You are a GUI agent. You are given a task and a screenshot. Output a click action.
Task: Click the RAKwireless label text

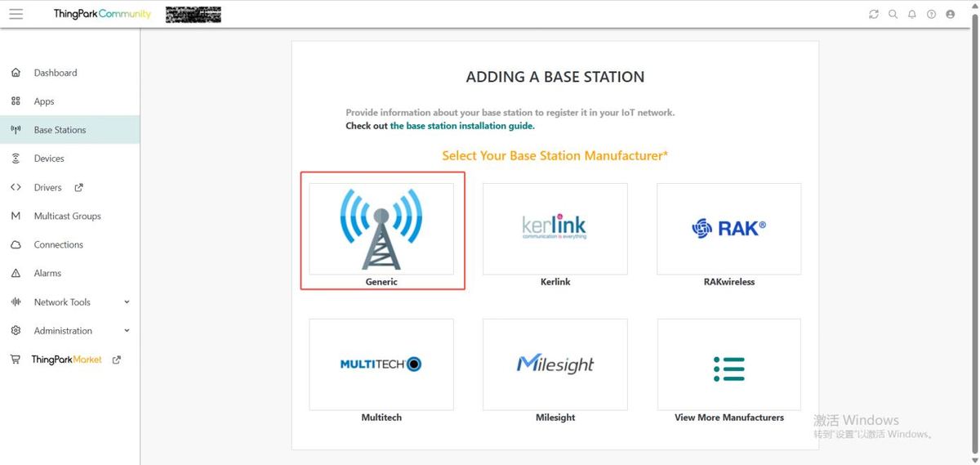point(729,282)
